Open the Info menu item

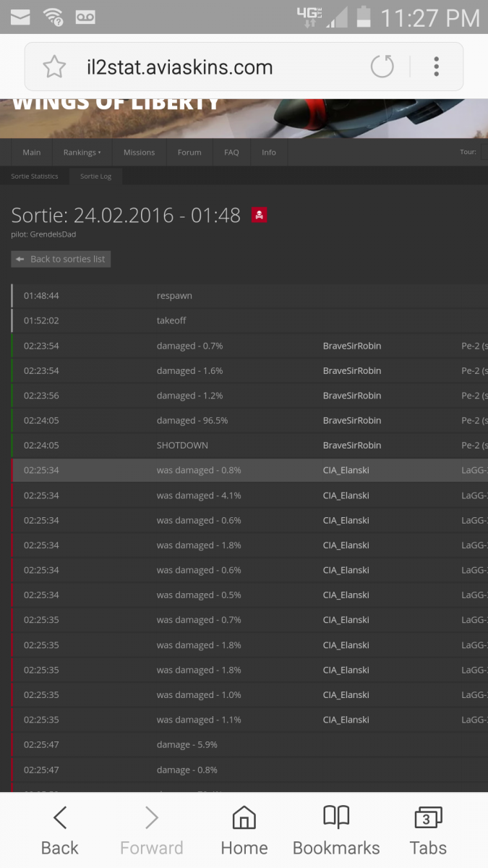click(x=269, y=153)
